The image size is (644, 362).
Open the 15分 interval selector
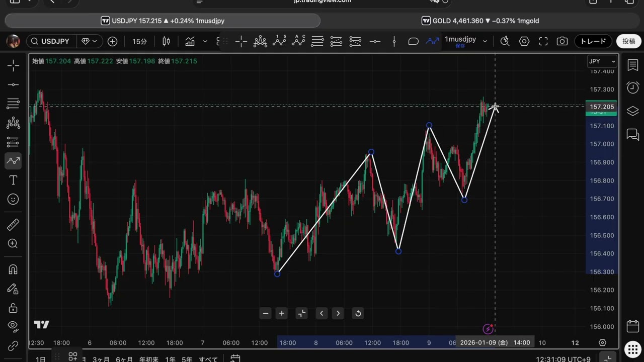pyautogui.click(x=139, y=41)
